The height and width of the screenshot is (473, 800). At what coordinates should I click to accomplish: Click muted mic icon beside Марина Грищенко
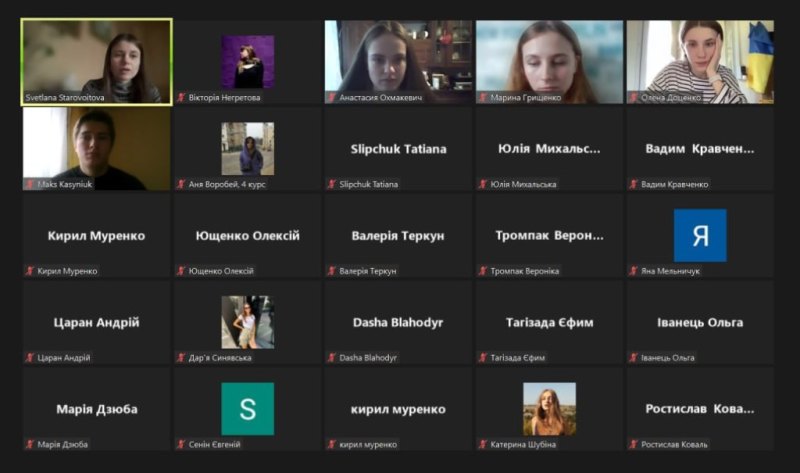[483, 97]
